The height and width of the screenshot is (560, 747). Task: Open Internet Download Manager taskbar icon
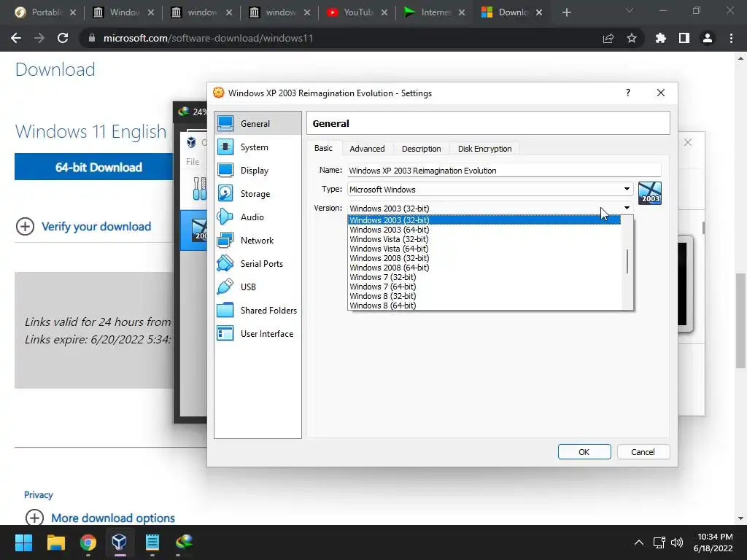click(x=184, y=542)
